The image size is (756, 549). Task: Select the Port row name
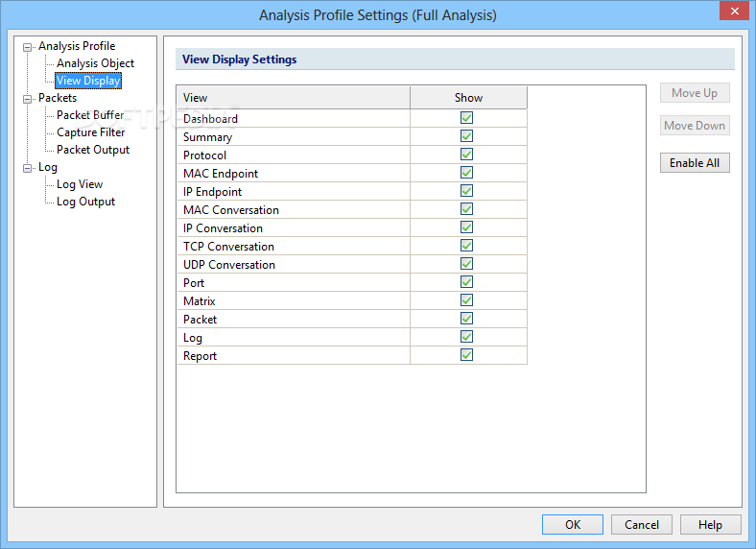coord(194,283)
